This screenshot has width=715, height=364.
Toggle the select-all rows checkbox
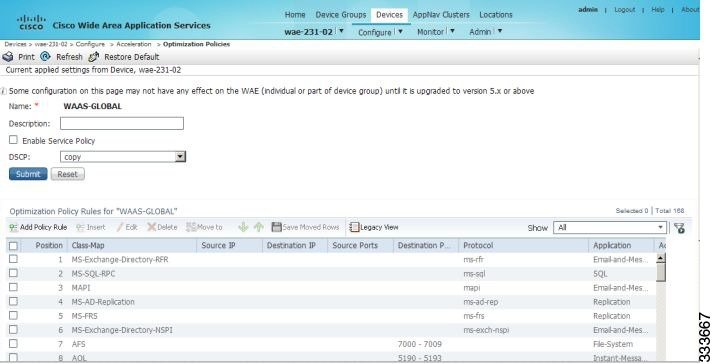pos(13,246)
